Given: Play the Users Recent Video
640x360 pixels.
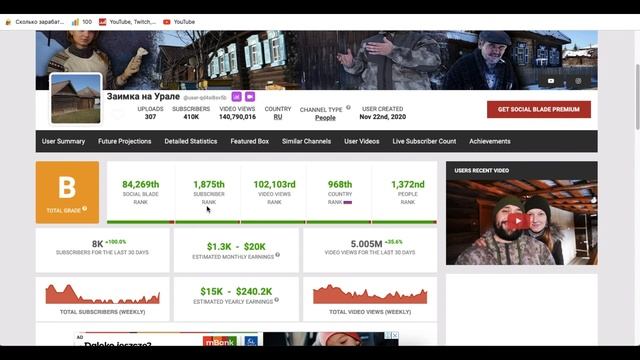Looking at the screenshot, I should pos(518,221).
